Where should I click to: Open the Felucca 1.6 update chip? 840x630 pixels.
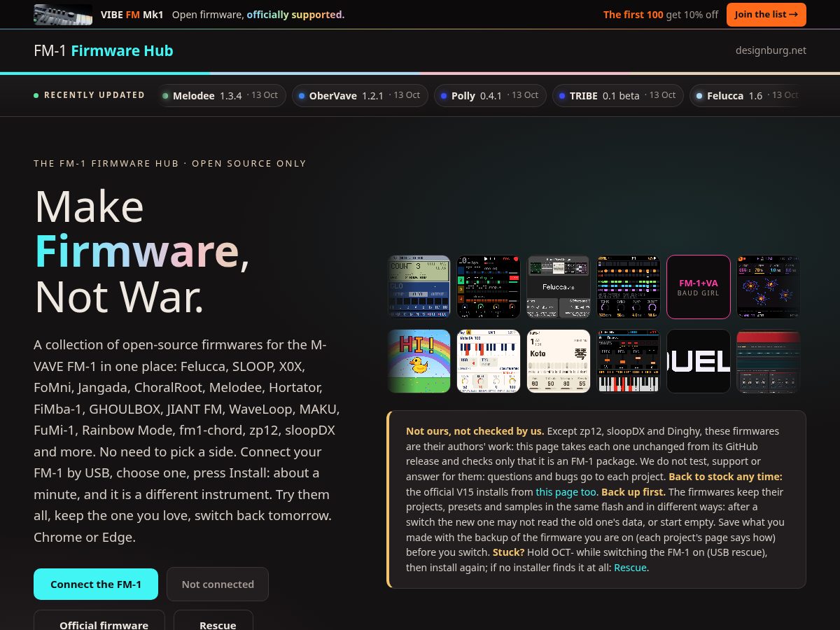pyautogui.click(x=747, y=95)
